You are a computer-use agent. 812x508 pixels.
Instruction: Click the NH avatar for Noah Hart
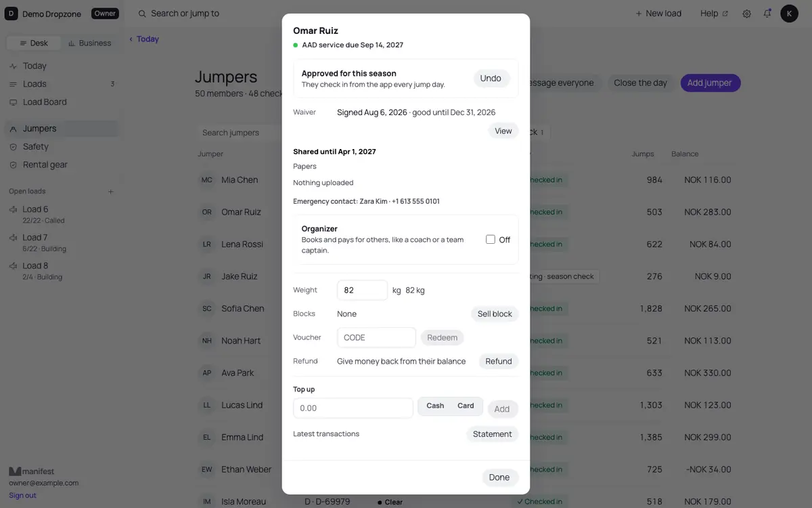click(207, 341)
